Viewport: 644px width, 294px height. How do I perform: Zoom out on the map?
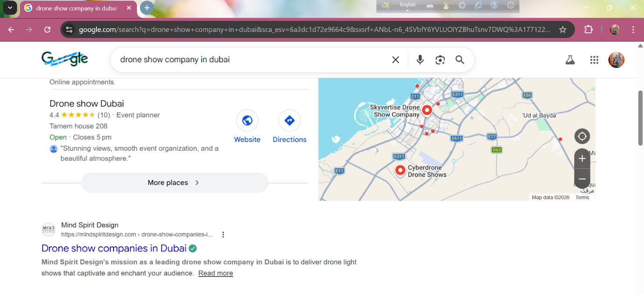click(x=582, y=179)
